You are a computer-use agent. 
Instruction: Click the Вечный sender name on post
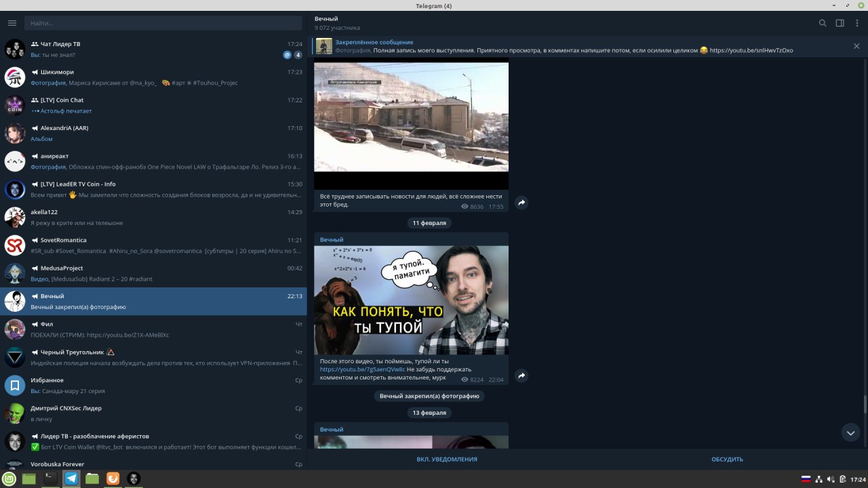click(x=332, y=240)
